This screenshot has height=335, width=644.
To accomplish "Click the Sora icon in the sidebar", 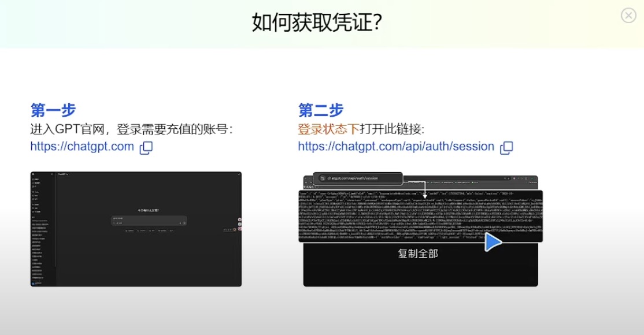I will coord(32,196).
